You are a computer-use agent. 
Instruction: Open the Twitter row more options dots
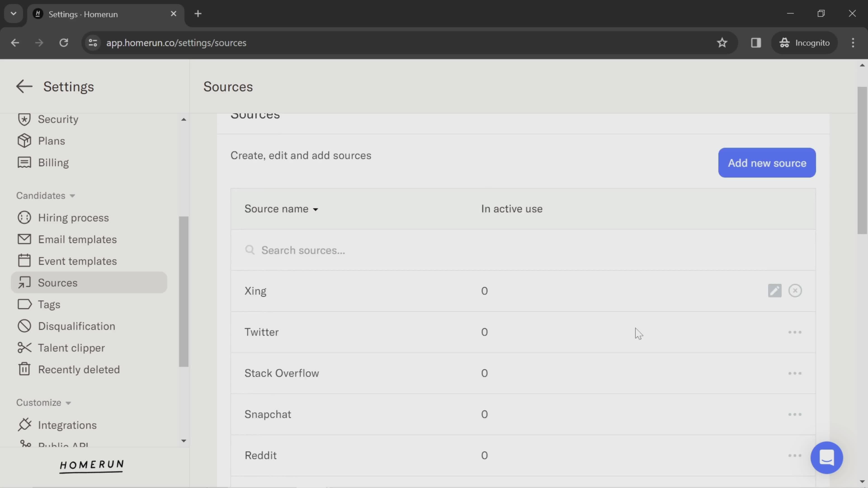tap(795, 332)
